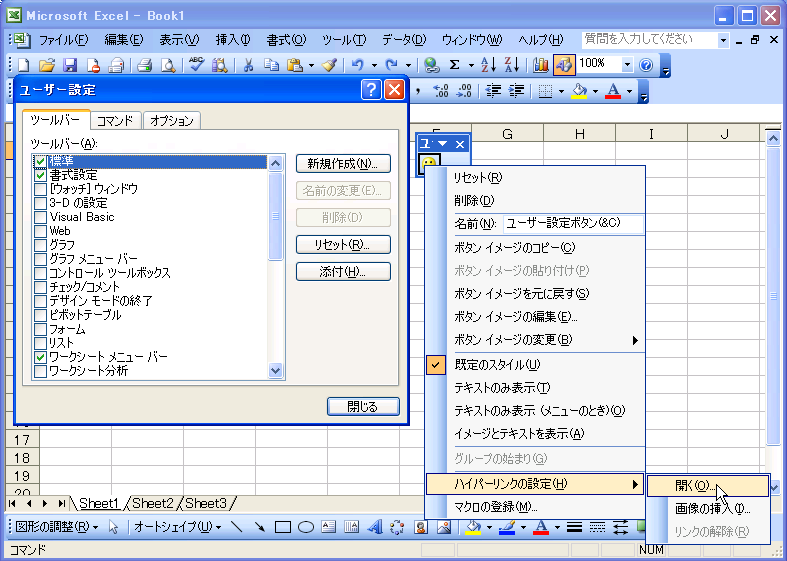Click into the 名前 text field

pyautogui.click(x=573, y=224)
